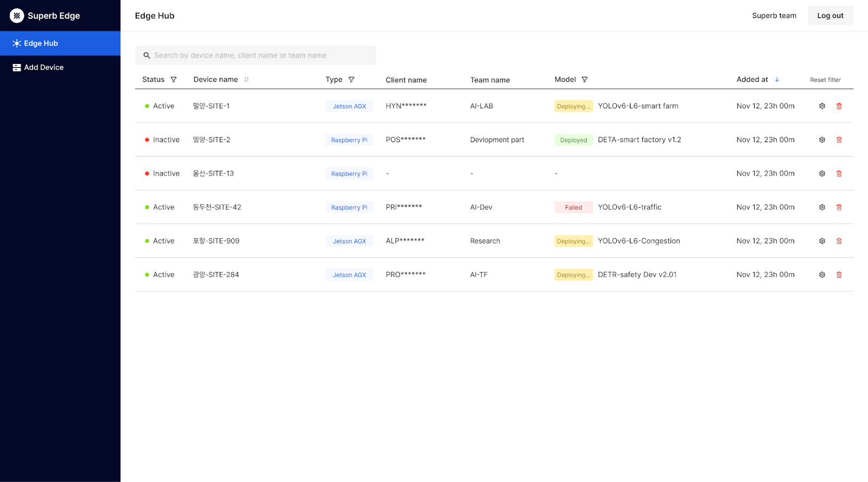Click the Superb Edge logo icon
The image size is (868, 482).
(x=17, y=16)
